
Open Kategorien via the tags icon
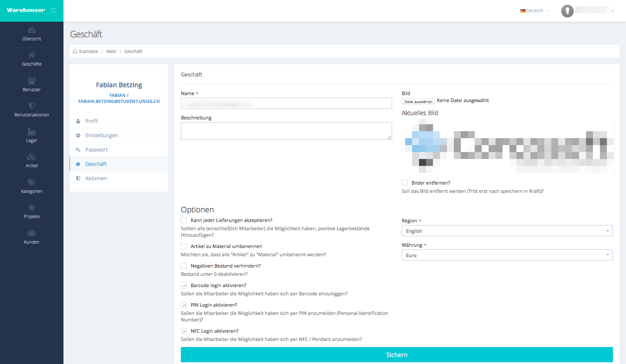pos(31,182)
